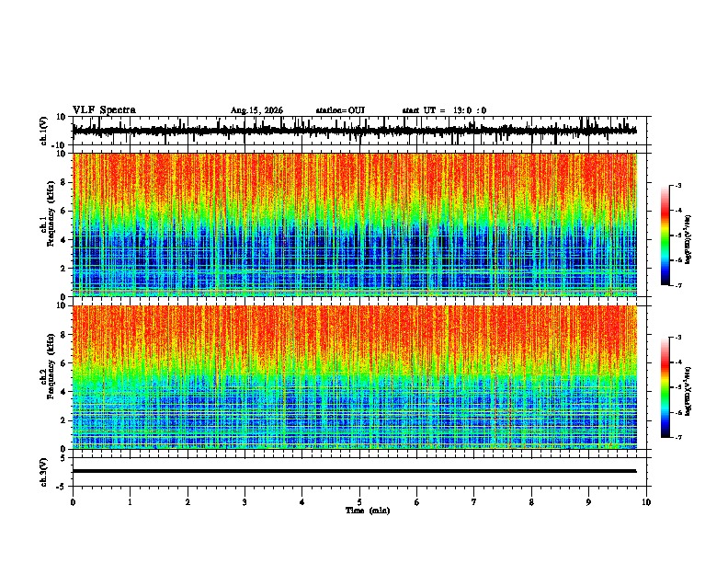Click the "4" kHz tick on ch.1 frequency axis
The width and height of the screenshot is (728, 563).
tap(63, 240)
